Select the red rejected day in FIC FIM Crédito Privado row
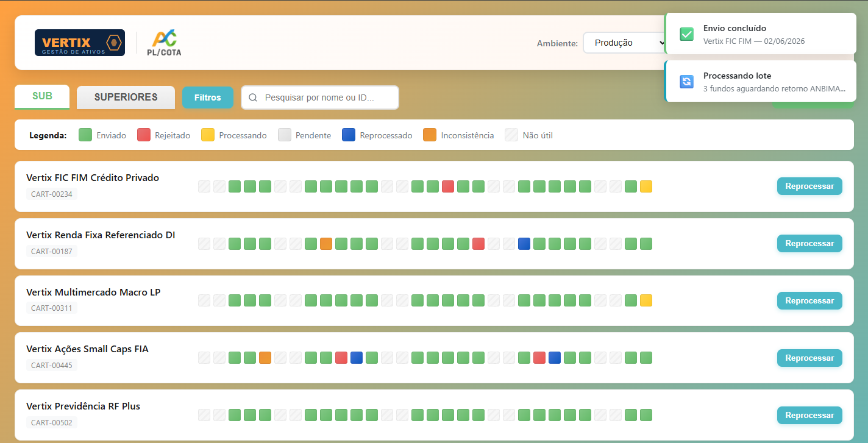868x443 pixels. pyautogui.click(x=448, y=186)
